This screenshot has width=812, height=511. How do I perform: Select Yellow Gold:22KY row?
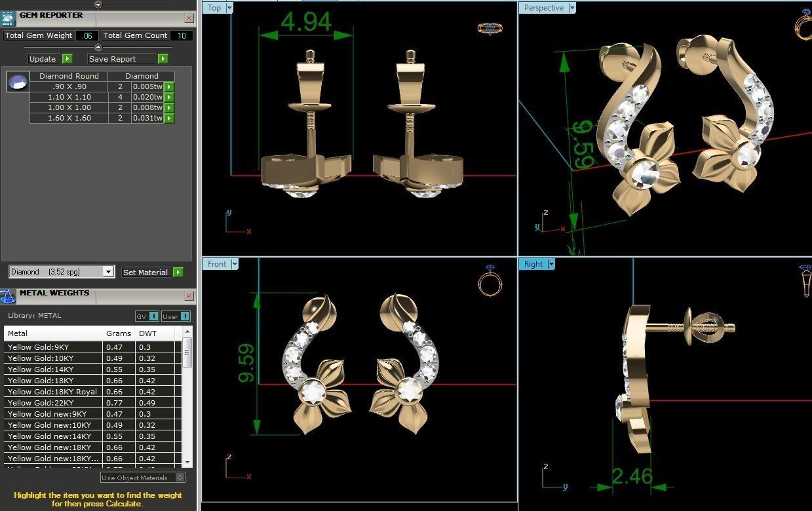[x=92, y=403]
